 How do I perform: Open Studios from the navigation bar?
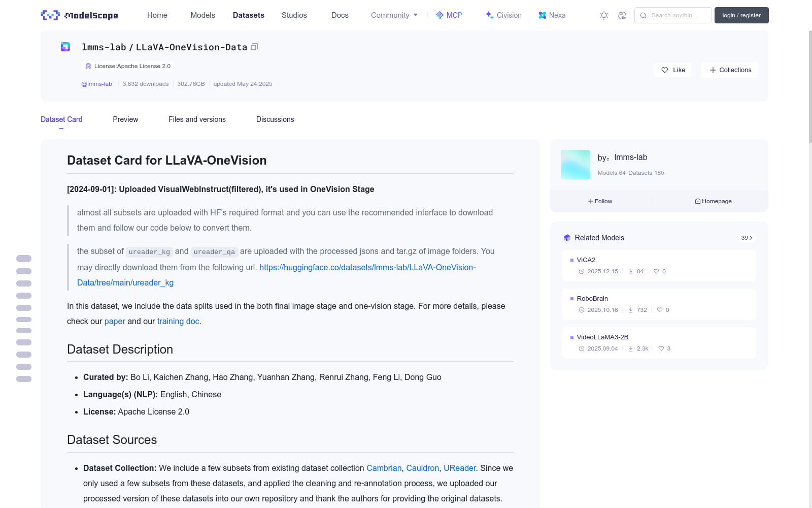click(294, 15)
